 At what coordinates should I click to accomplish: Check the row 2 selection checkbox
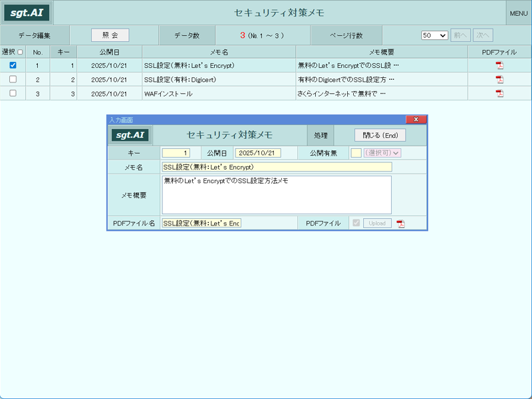pos(13,79)
